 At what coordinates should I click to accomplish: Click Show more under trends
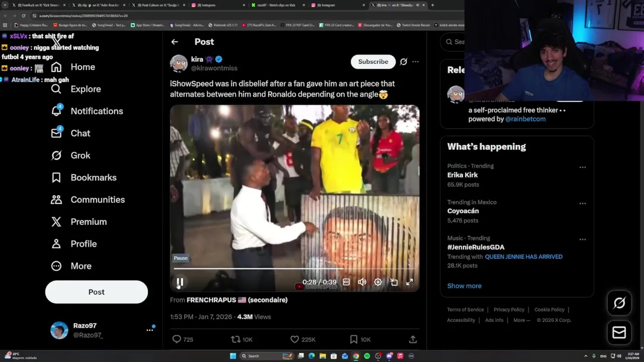click(x=464, y=286)
